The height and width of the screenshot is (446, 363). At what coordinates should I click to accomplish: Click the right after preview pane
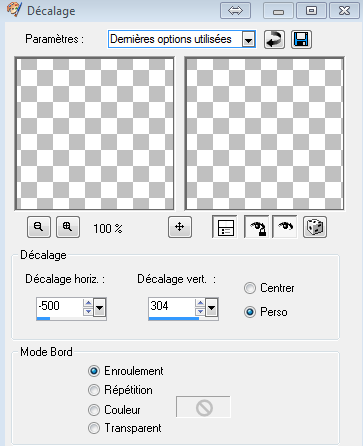click(265, 134)
